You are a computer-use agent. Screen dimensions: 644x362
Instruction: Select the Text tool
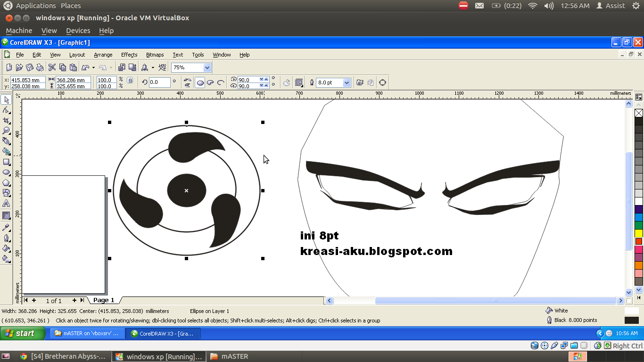6,203
